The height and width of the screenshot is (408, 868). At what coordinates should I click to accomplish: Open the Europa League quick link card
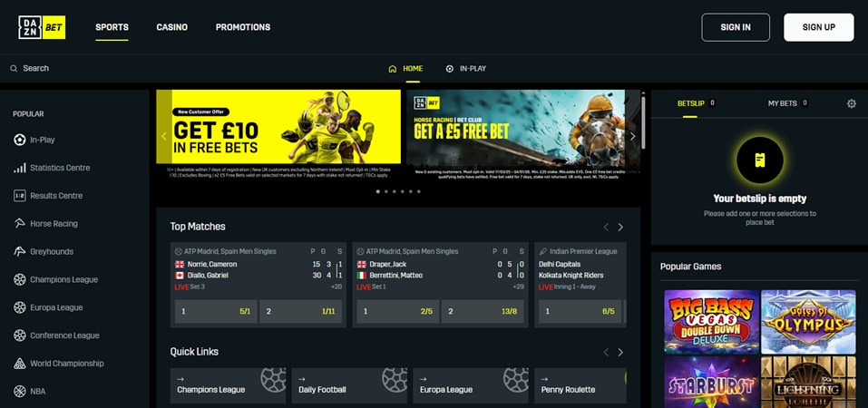471,385
